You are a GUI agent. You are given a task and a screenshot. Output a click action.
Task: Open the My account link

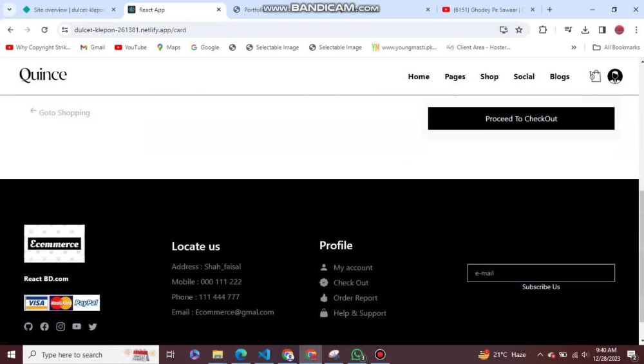[x=353, y=267]
